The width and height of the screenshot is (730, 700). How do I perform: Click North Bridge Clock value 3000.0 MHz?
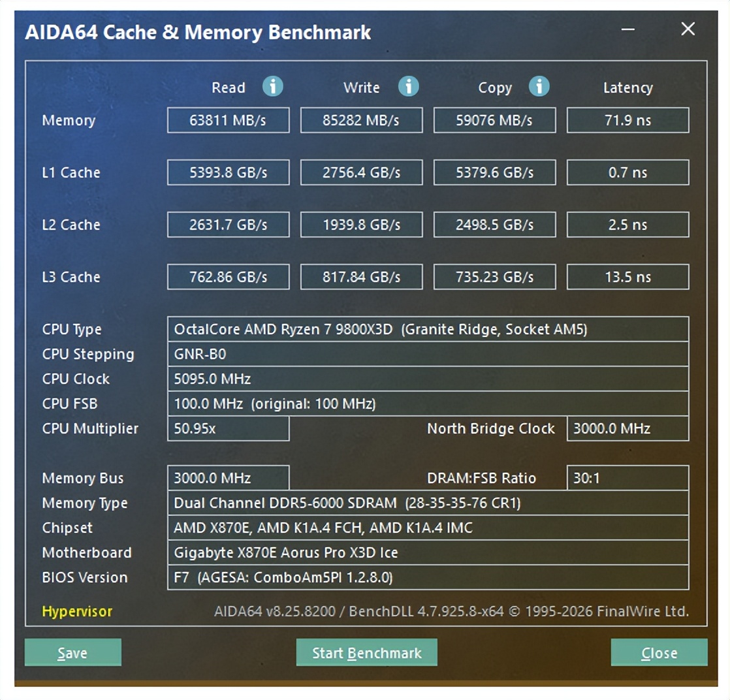click(x=627, y=428)
